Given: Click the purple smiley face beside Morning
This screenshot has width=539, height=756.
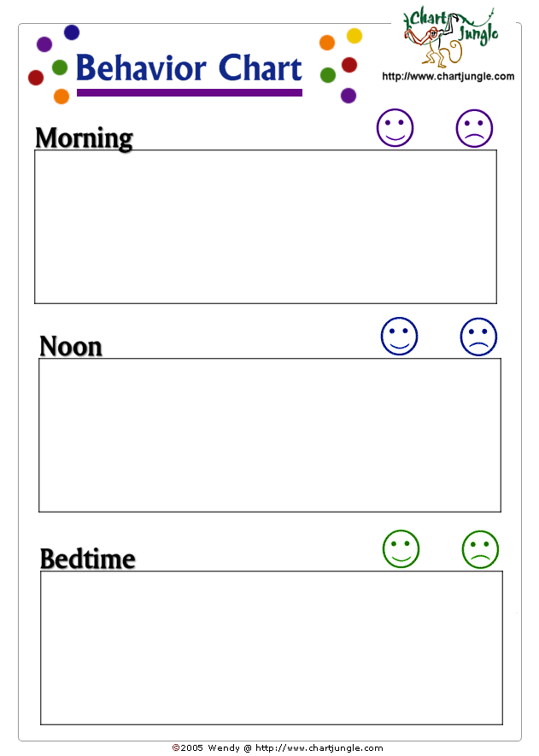Looking at the screenshot, I should click(395, 128).
